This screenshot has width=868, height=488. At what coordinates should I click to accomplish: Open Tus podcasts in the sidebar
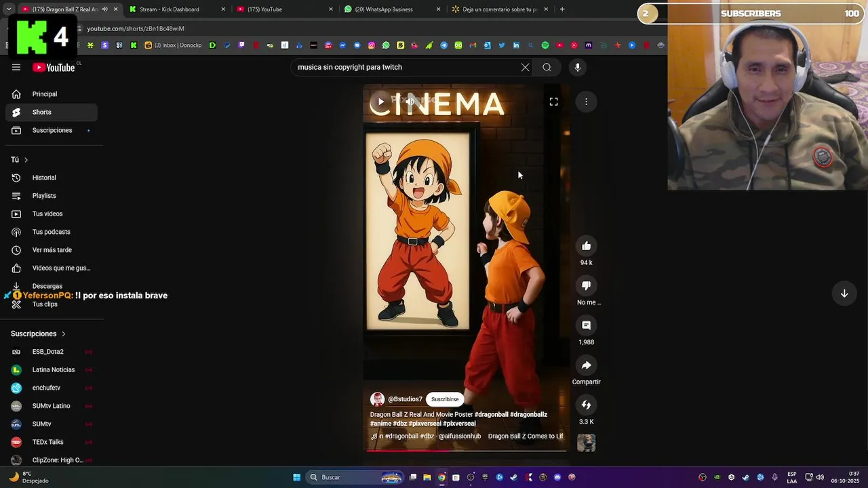pos(52,232)
